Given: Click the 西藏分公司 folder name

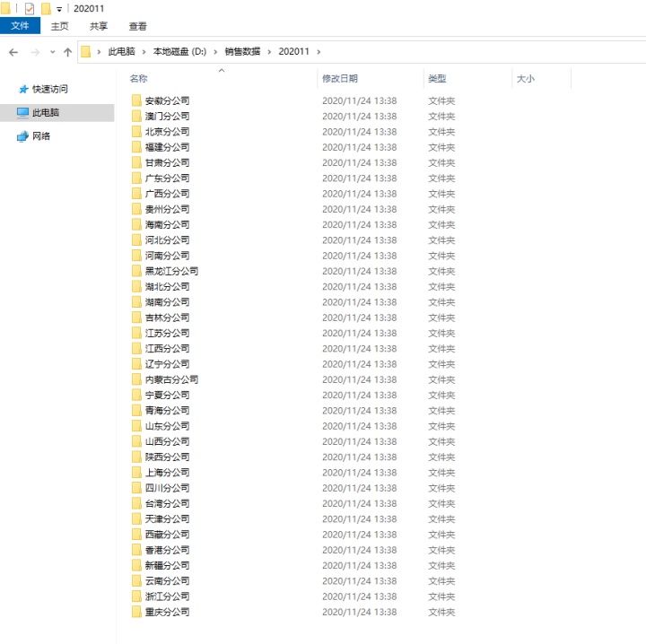Looking at the screenshot, I should click(167, 535).
